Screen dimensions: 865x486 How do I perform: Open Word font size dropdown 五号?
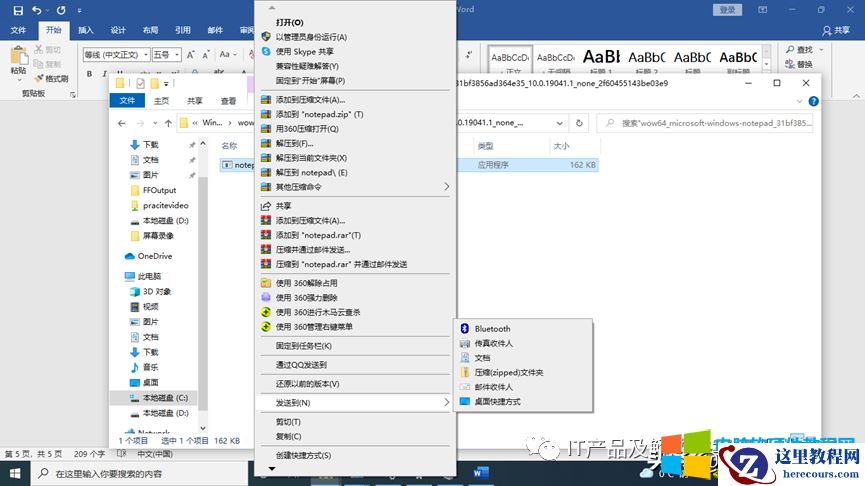177,55
